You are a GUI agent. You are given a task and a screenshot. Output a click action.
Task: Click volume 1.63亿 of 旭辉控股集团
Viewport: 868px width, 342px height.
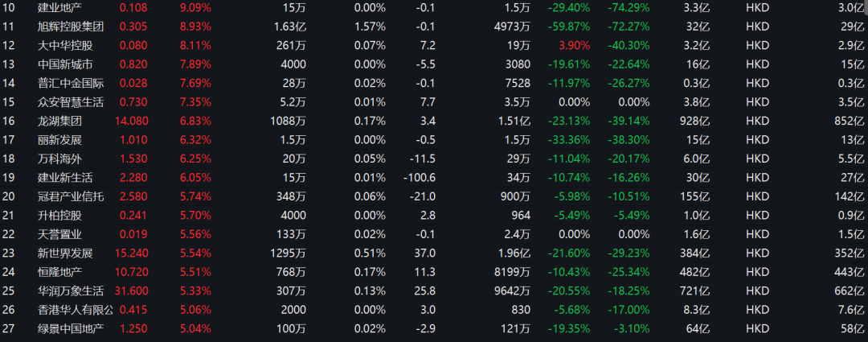pyautogui.click(x=290, y=26)
